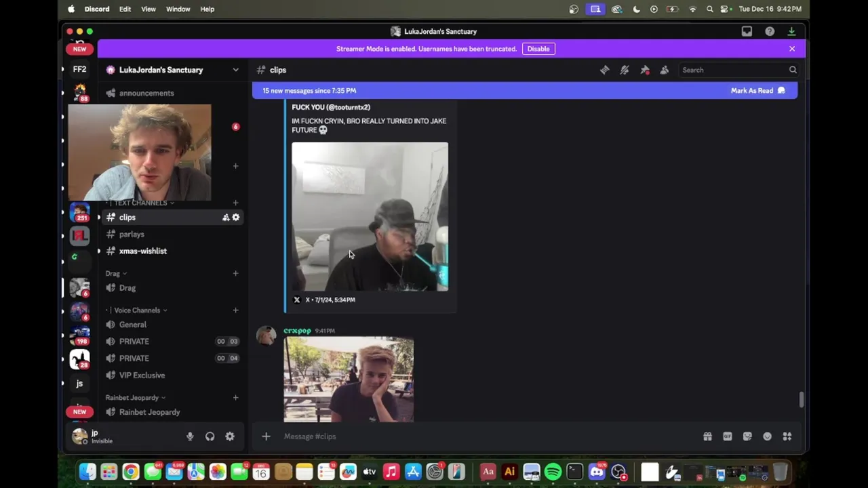Viewport: 868px width, 488px height.
Task: Collapse the Drag category
Action: click(x=116, y=273)
